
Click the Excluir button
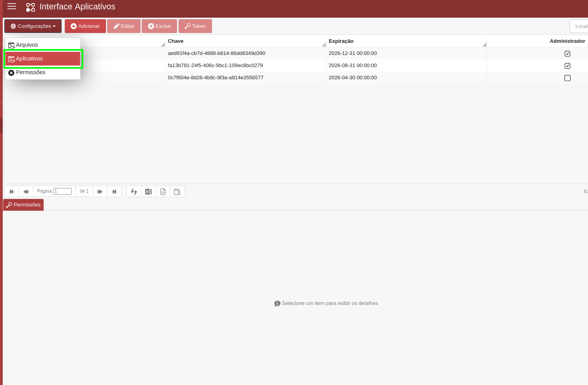click(159, 26)
